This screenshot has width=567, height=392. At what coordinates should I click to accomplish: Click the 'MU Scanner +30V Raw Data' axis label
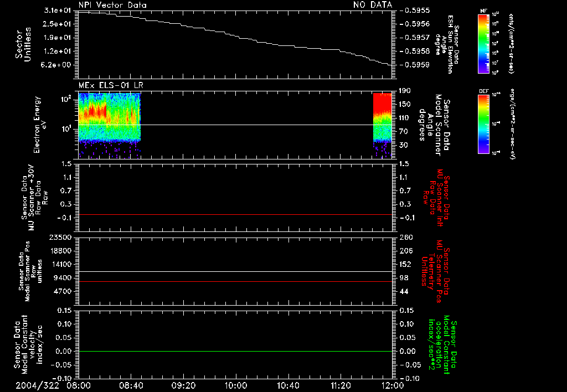(x=34, y=198)
